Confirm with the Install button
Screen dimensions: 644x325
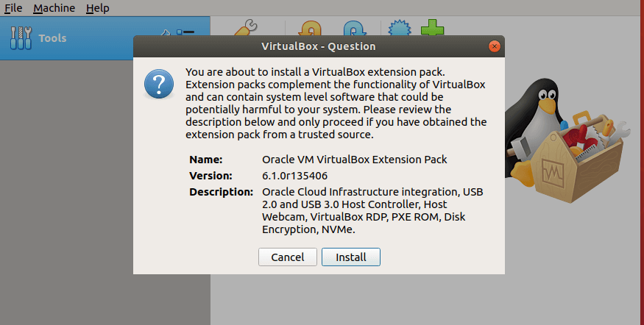pyautogui.click(x=351, y=257)
